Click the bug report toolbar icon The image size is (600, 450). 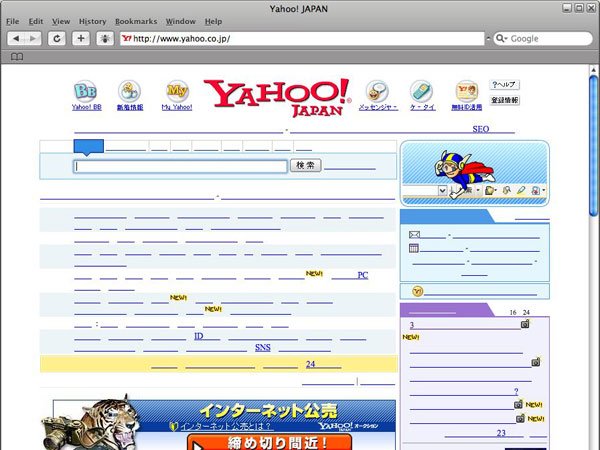coord(105,39)
